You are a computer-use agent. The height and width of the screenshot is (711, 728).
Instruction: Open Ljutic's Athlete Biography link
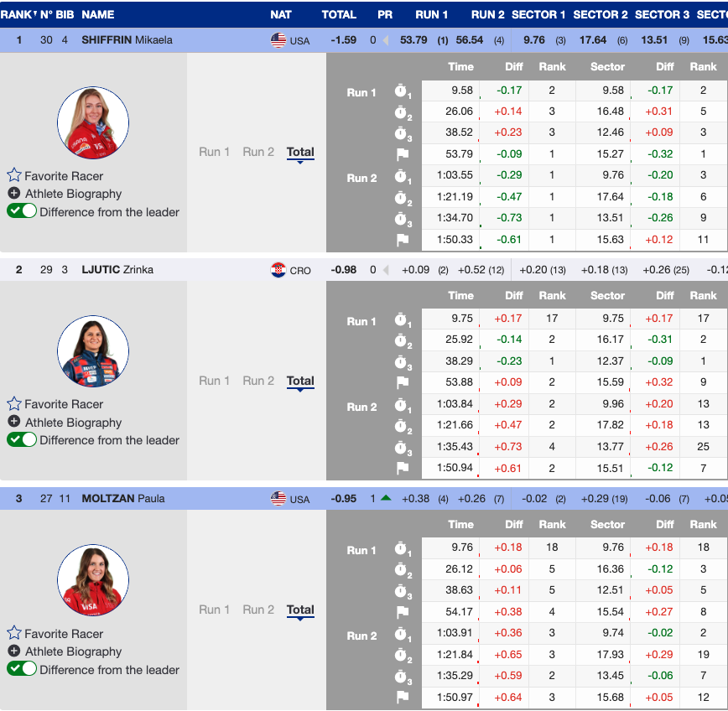[73, 423]
